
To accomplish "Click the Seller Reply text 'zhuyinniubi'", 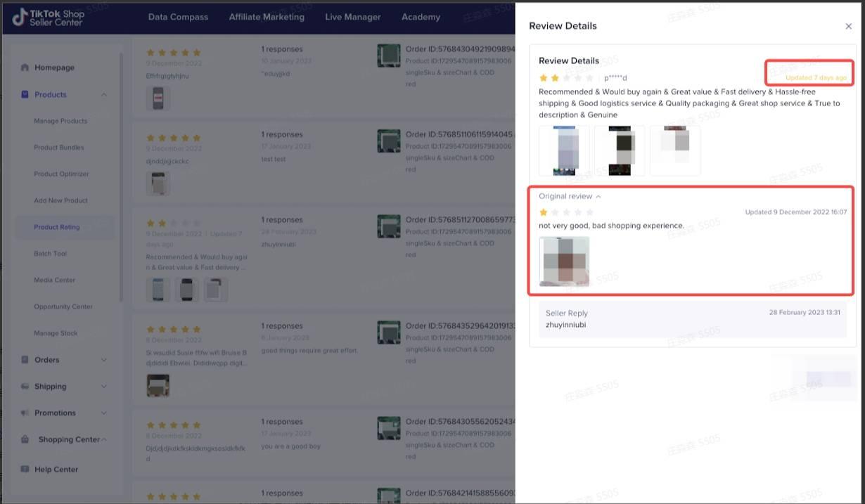I will click(x=565, y=325).
